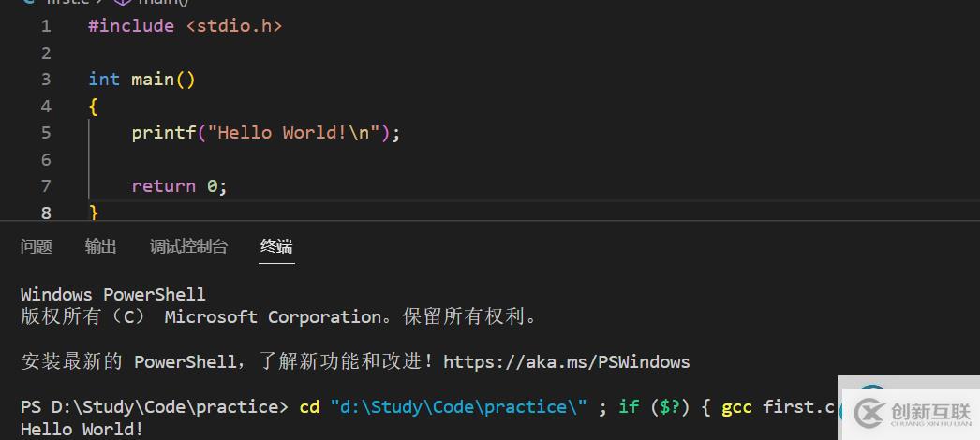Switch to the 问题 panel tab
The image size is (980, 440).
pos(37,246)
